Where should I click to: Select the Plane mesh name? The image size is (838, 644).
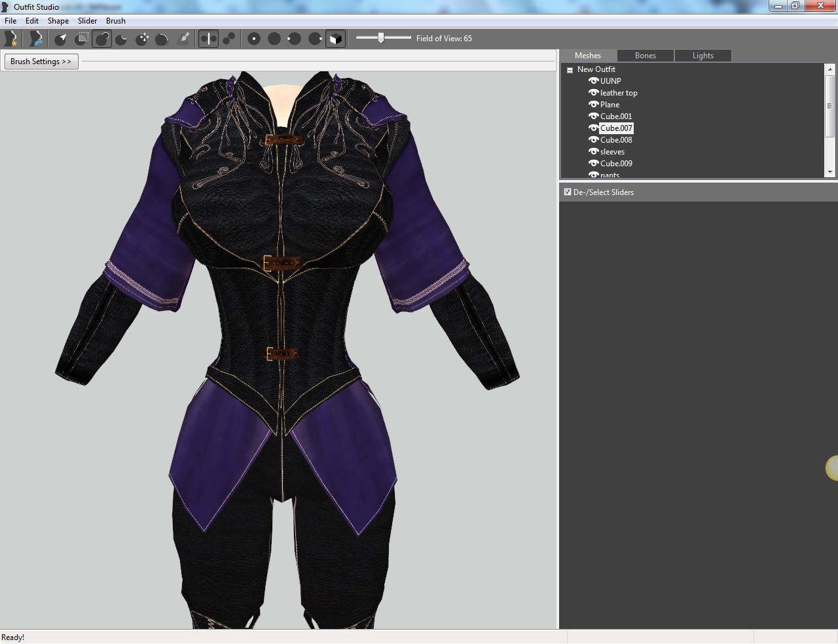(610, 105)
